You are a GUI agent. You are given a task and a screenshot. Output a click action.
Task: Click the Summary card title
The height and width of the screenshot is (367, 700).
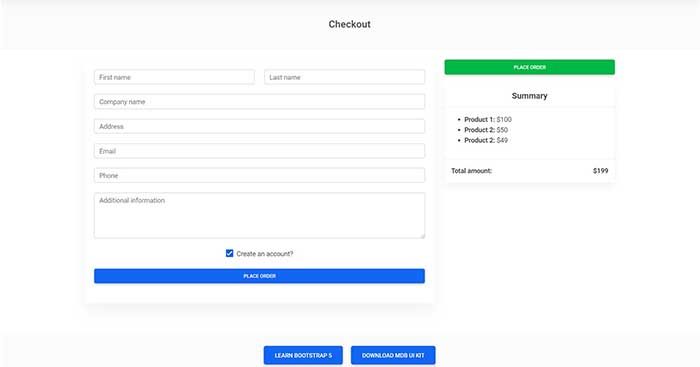click(x=529, y=96)
